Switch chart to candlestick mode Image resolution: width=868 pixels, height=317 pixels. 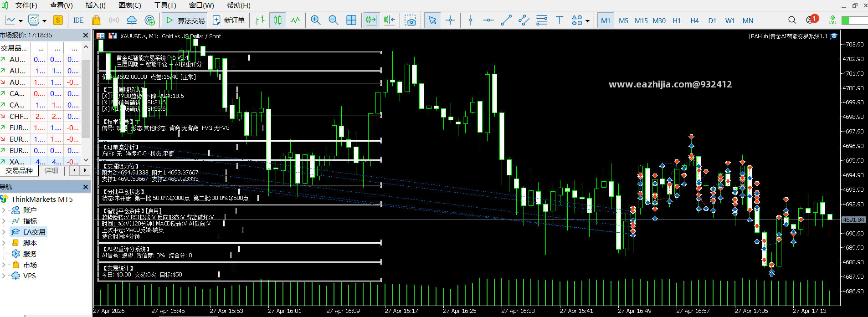[x=277, y=20]
